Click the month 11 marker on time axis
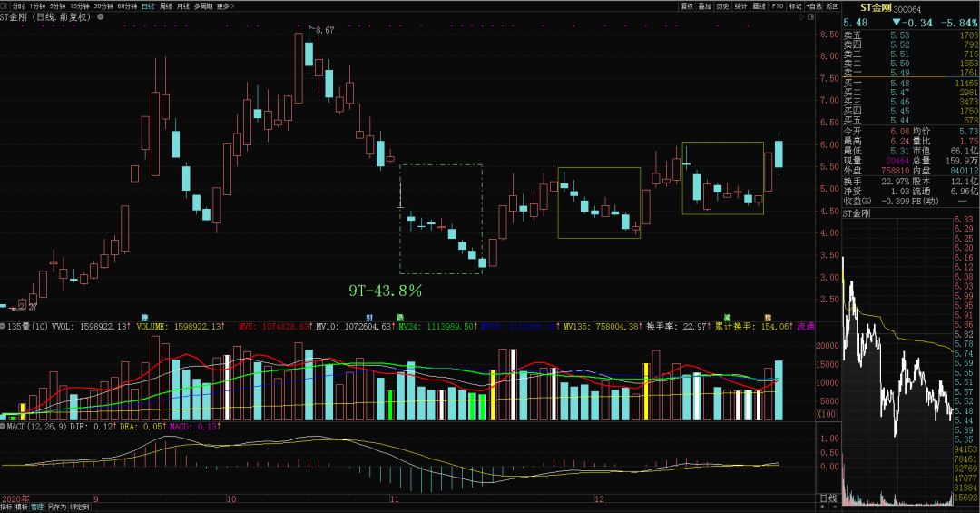The image size is (980, 513). point(395,498)
